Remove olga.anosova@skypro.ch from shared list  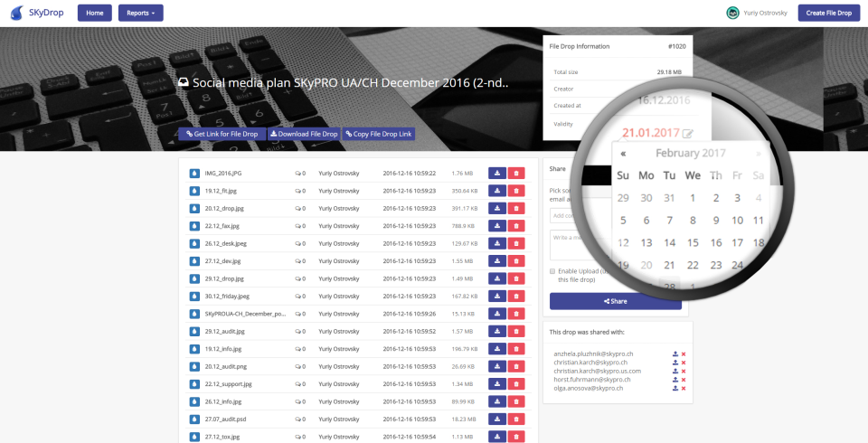click(x=684, y=388)
